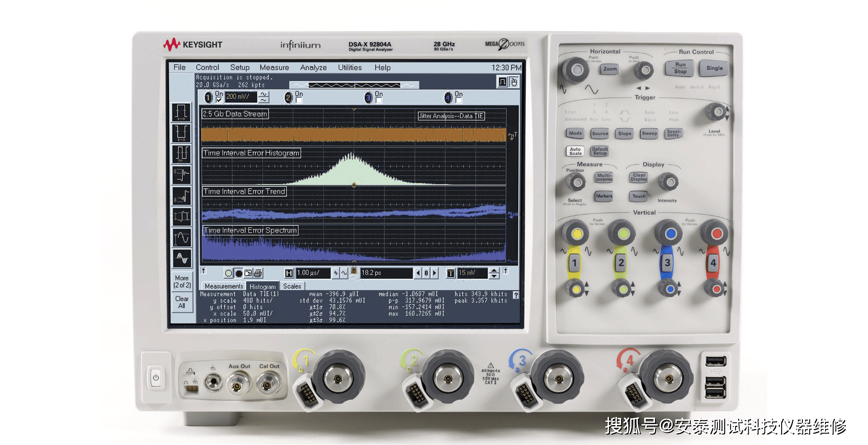The width and height of the screenshot is (868, 445).
Task: Check the channel 4 On checkbox
Action: point(458,100)
